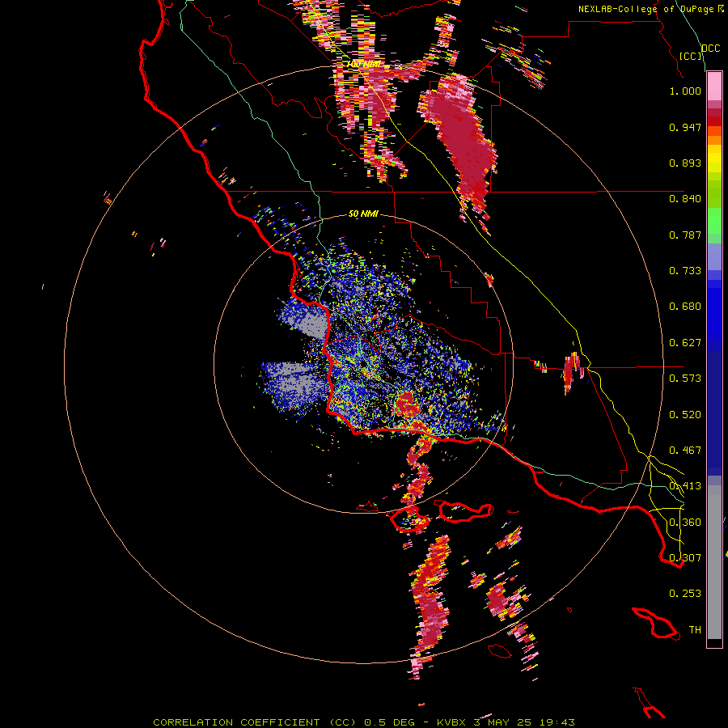Click the [CC] units label above color bar
728x728 pixels.
691,56
